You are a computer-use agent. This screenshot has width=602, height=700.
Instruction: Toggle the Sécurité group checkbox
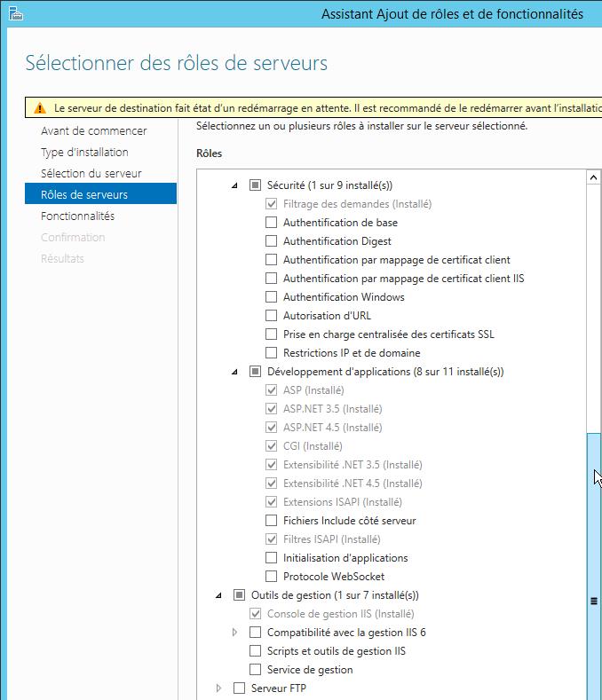tap(255, 185)
